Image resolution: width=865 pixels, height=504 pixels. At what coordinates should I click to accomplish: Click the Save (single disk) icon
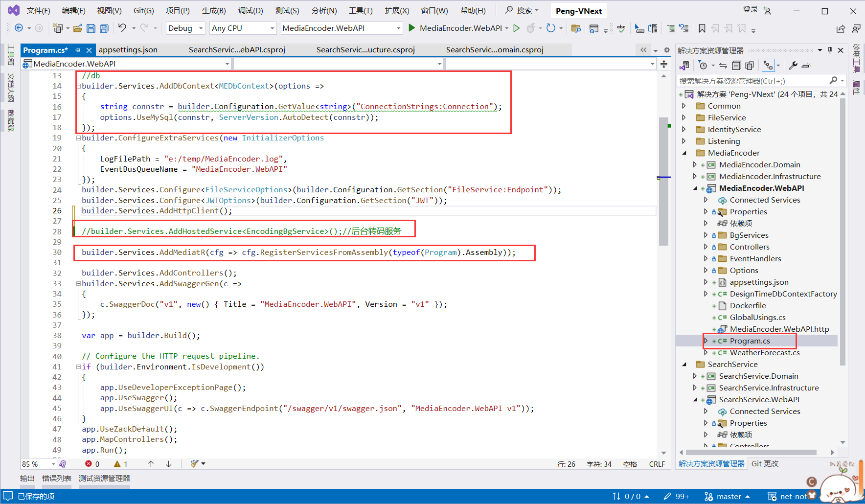pos(91,28)
